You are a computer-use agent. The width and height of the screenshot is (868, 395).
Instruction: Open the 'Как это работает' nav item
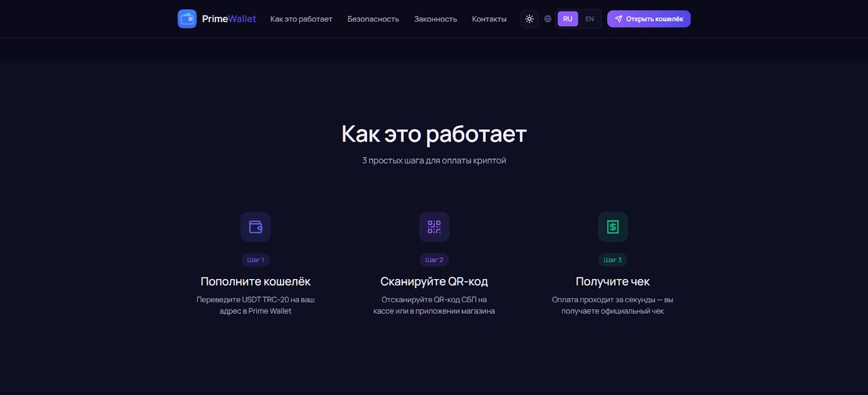click(301, 19)
